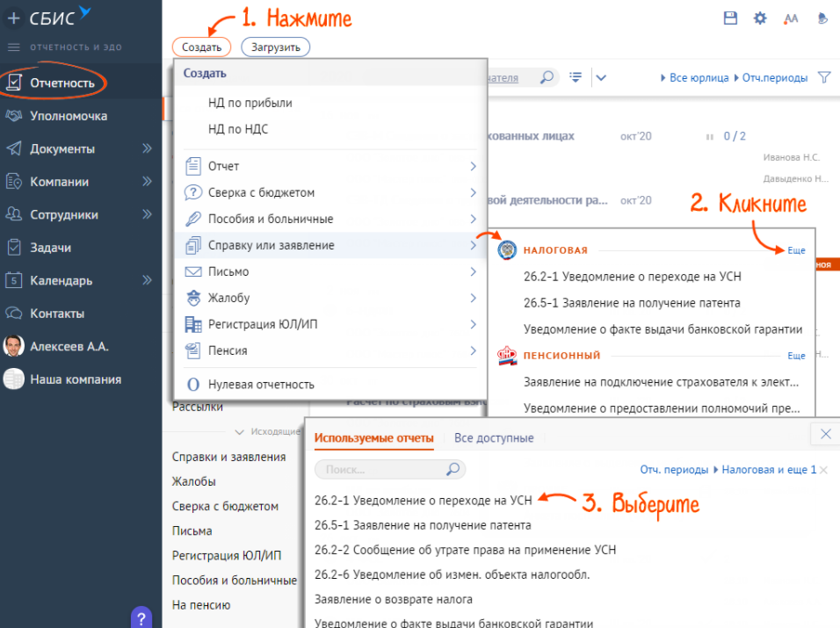Open the hamburger menu icon in sidebar

tap(14, 47)
